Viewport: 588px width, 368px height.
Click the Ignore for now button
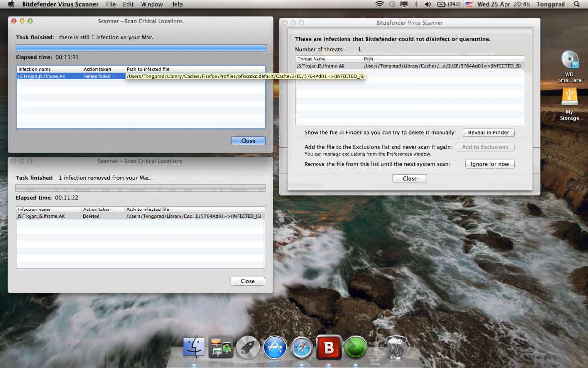pos(490,164)
